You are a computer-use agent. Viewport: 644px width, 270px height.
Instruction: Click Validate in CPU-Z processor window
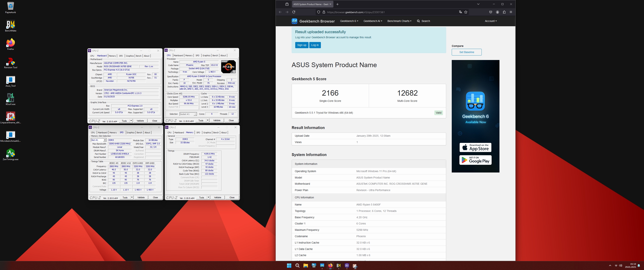pos(217,121)
